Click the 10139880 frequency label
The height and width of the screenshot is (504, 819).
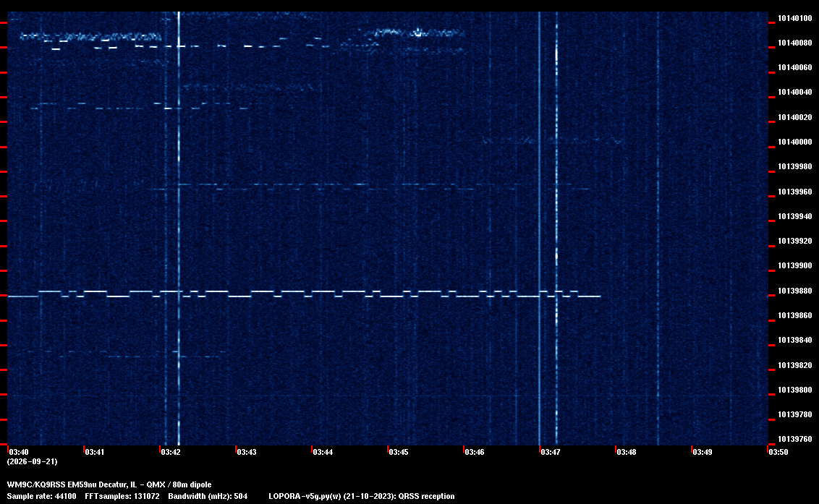tap(795, 291)
